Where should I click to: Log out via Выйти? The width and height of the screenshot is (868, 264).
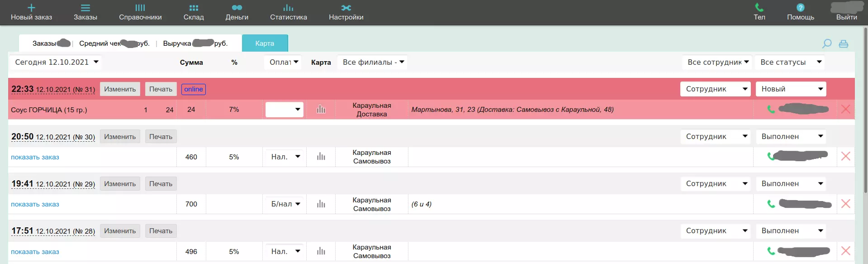(x=847, y=17)
